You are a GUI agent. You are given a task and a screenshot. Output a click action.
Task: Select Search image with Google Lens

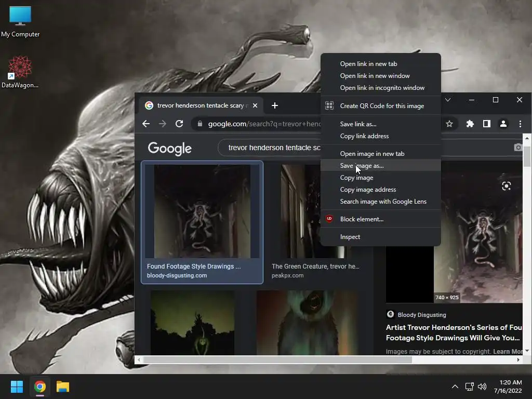pyautogui.click(x=381, y=202)
